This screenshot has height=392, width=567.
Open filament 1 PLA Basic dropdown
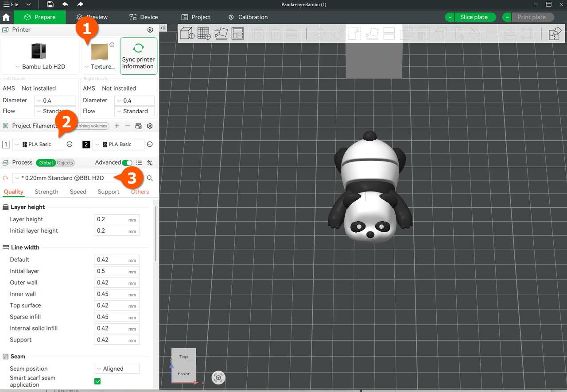(x=38, y=144)
